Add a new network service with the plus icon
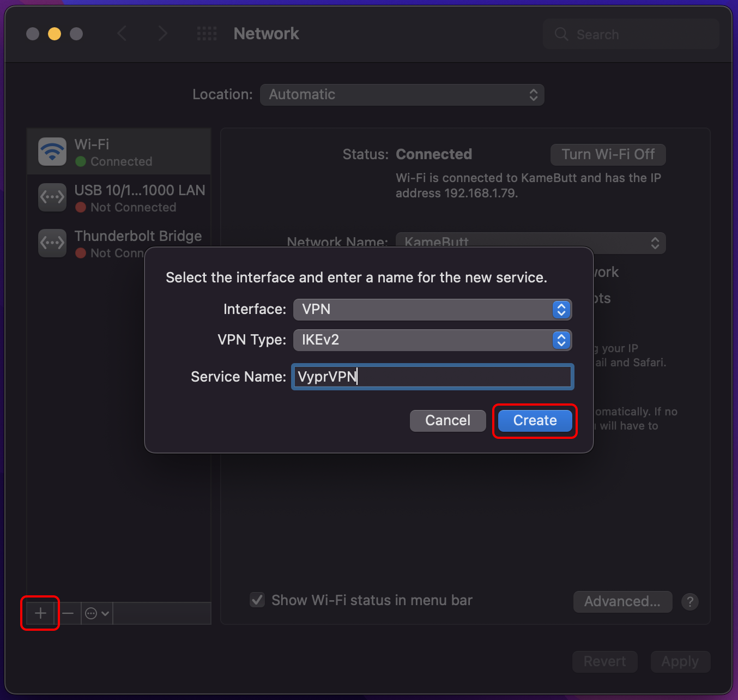 click(39, 613)
